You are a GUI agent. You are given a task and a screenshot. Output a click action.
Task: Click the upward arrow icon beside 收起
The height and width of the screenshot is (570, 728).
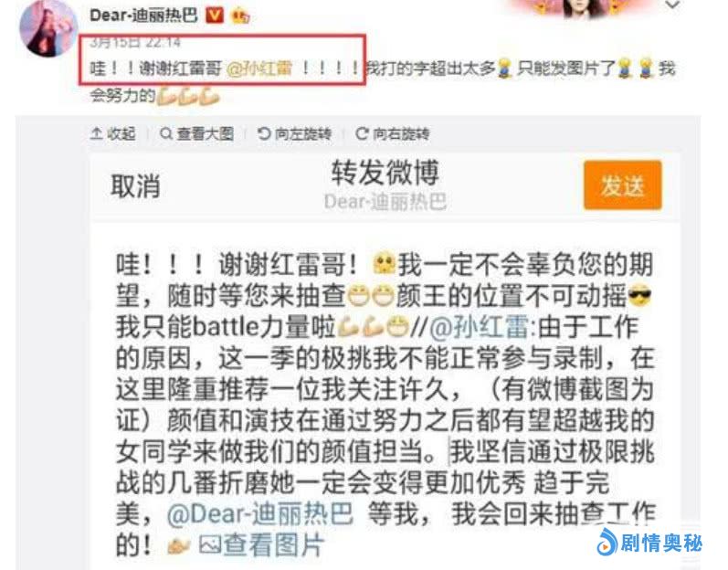point(96,133)
